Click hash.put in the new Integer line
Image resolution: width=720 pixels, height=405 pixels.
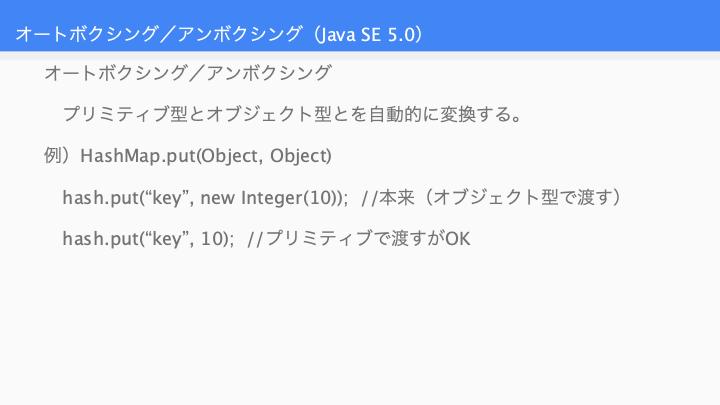point(100,198)
